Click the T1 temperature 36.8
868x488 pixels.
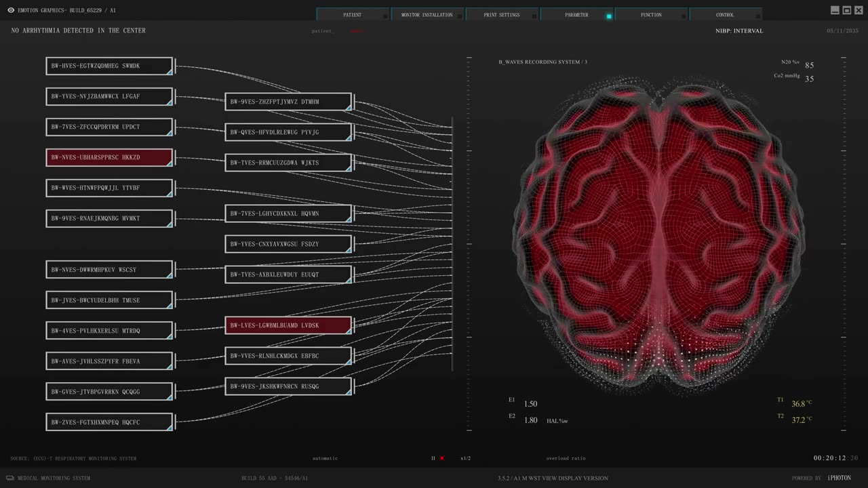[798, 404]
